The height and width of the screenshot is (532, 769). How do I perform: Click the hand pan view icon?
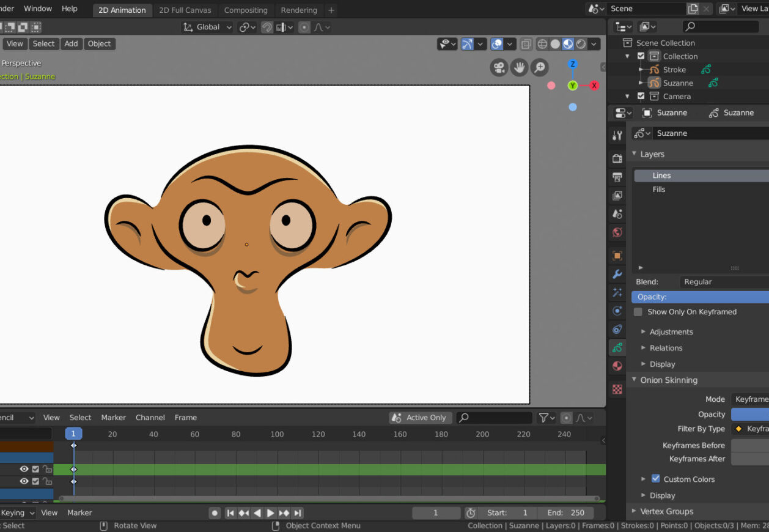(x=520, y=67)
